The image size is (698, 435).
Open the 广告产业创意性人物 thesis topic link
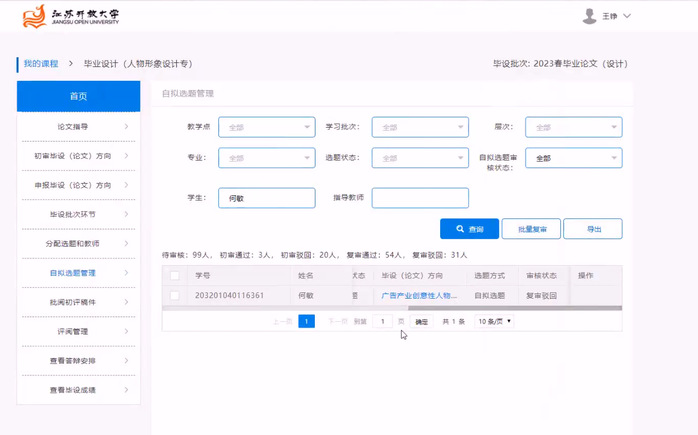tap(418, 295)
